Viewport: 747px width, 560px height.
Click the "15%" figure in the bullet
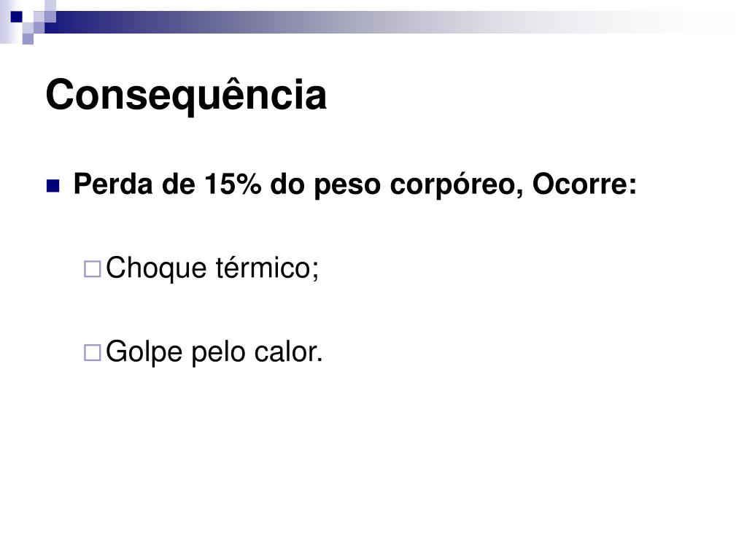(233, 184)
